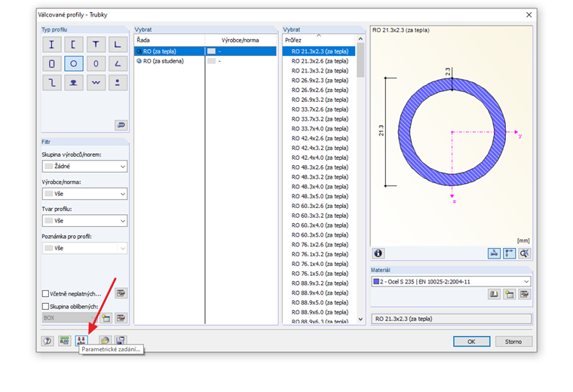Select section RO 26.9x2.3 (za tepla)
573x392 pixels.
(320, 81)
